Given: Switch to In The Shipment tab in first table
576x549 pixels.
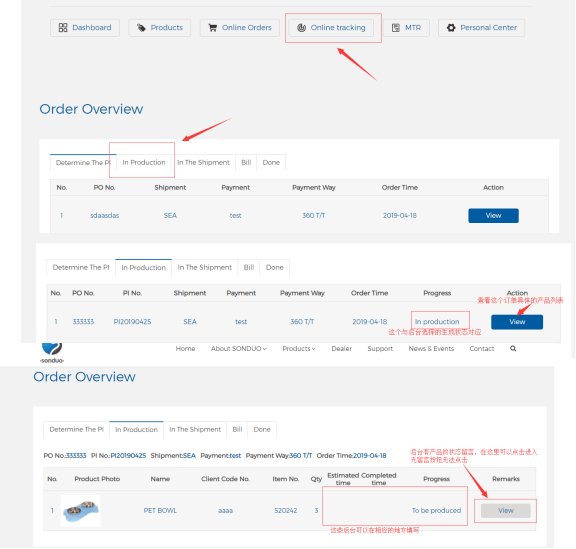Looking at the screenshot, I should pyautogui.click(x=203, y=162).
